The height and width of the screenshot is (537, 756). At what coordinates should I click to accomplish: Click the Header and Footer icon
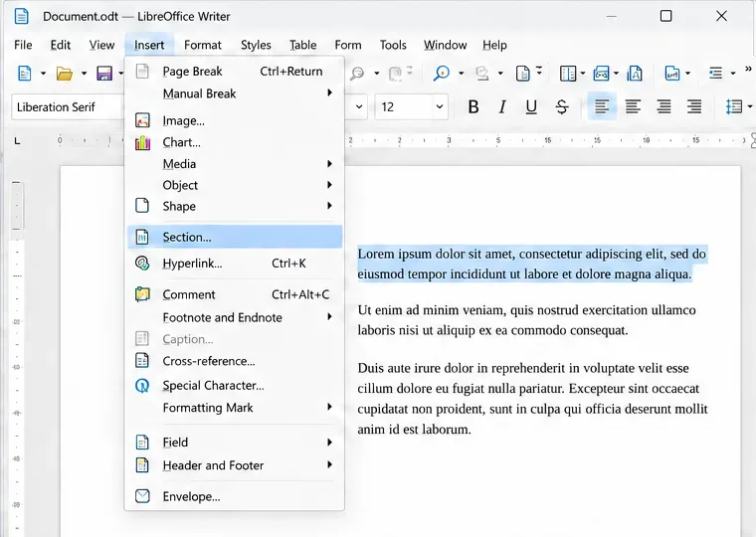pyautogui.click(x=142, y=464)
